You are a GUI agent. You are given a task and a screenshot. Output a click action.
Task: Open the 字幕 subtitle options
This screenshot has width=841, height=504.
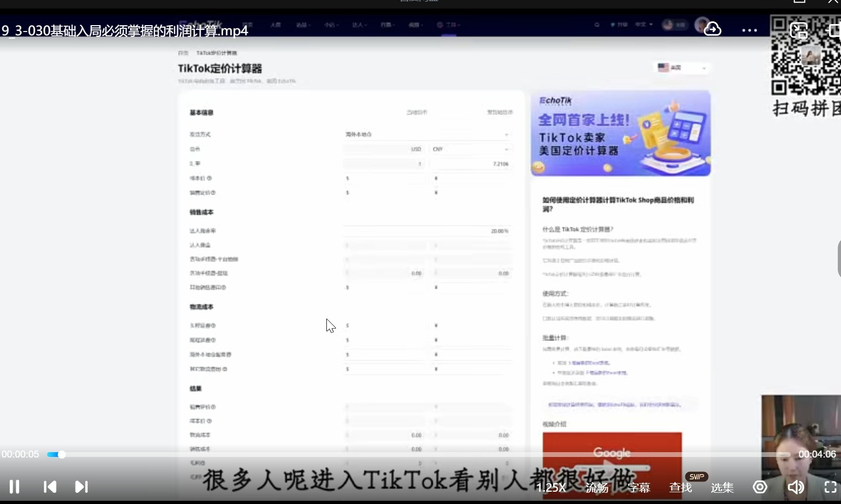(x=639, y=487)
